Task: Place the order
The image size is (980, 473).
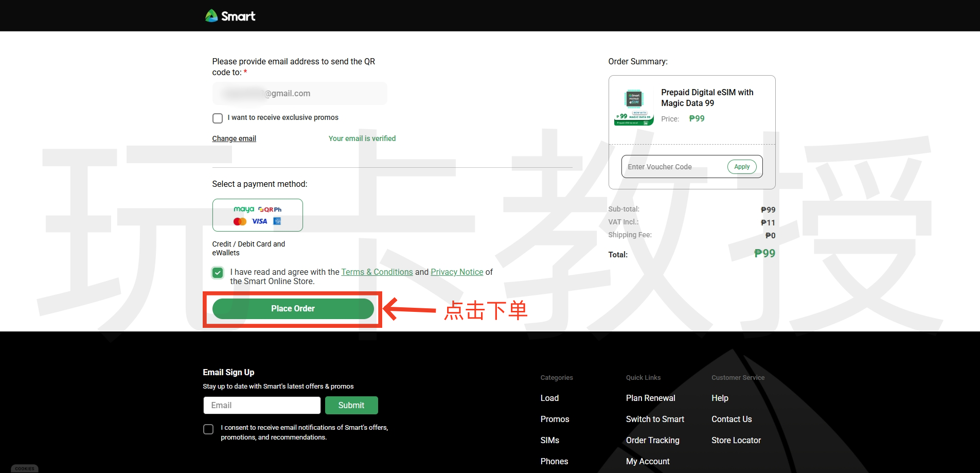Action: pos(293,309)
